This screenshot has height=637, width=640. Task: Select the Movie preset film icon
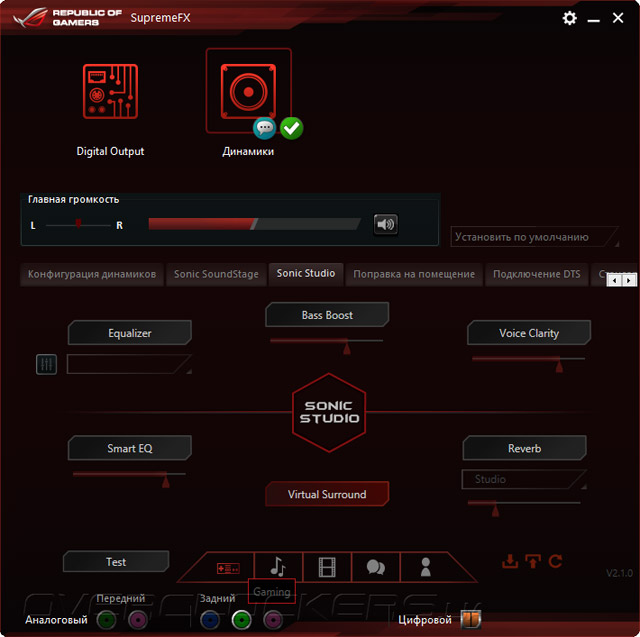coord(327,567)
